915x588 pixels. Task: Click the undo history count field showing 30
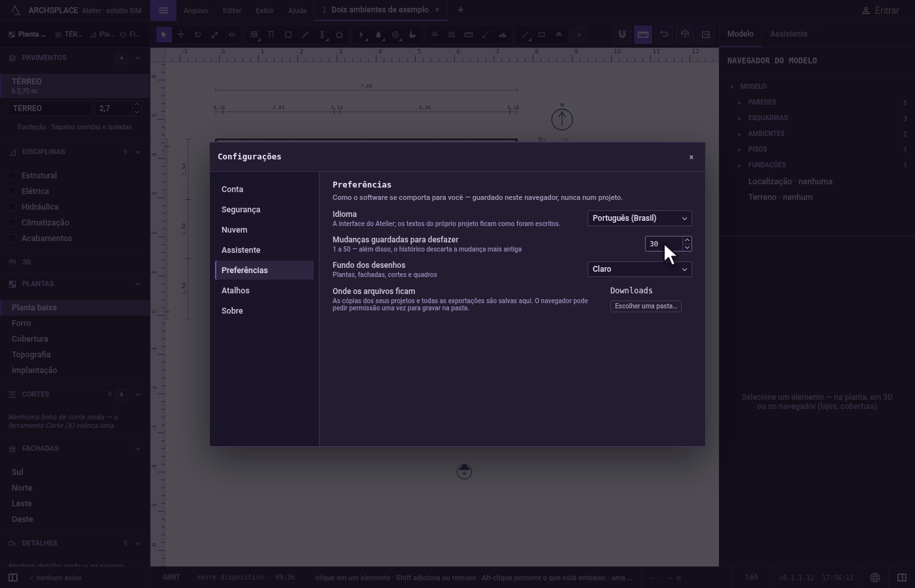pos(663,244)
